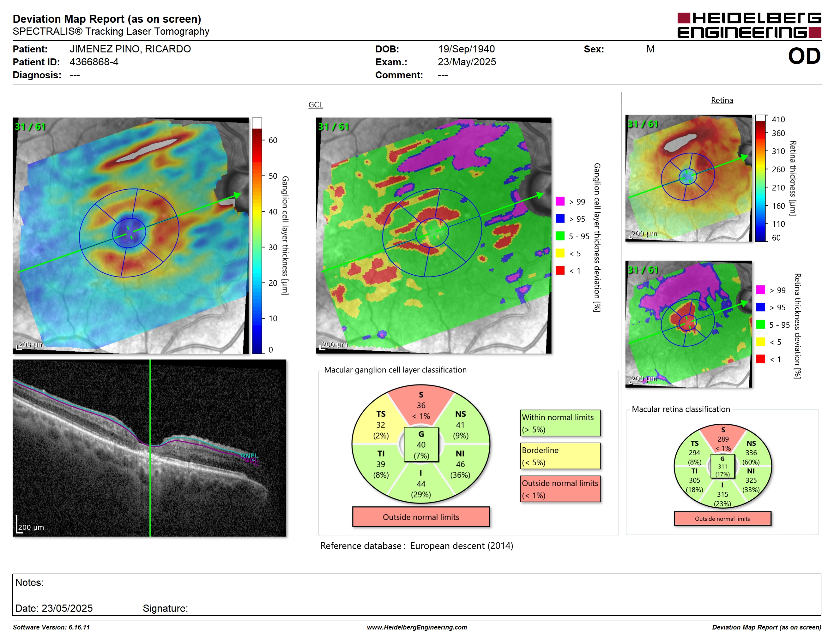The height and width of the screenshot is (644, 834).
Task: Click the Software Version: 6.16.11 text
Action: coord(51,627)
